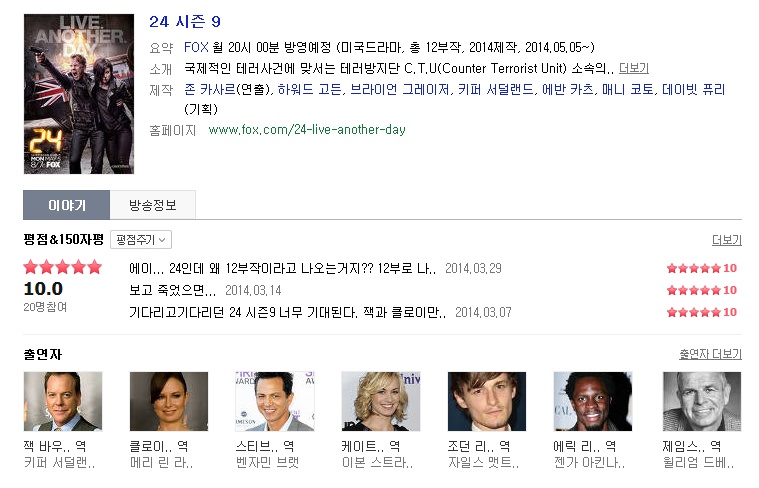This screenshot has height=488, width=759.
Task: Open the 메리 린 라 cast photo
Action: tap(169, 401)
